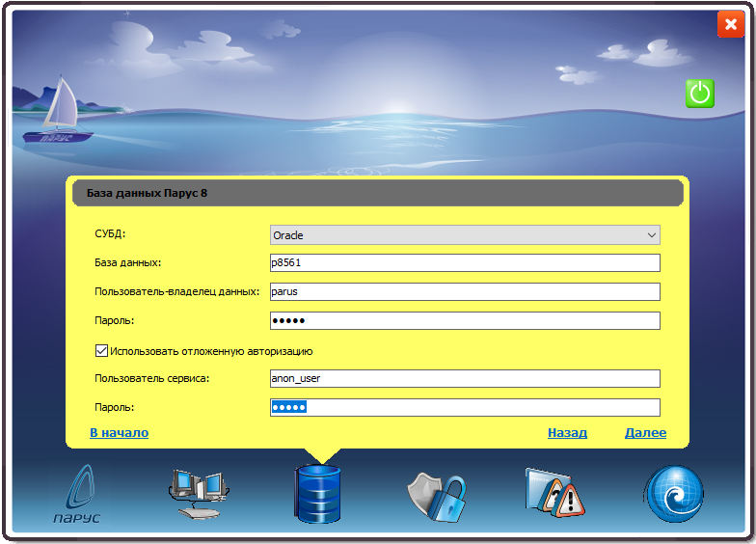756x544 pixels.
Task: Click the service user's password field
Action: tap(465, 407)
